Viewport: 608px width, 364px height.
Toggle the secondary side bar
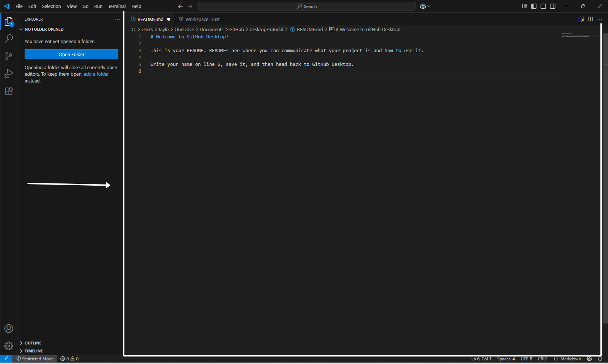[x=553, y=6]
